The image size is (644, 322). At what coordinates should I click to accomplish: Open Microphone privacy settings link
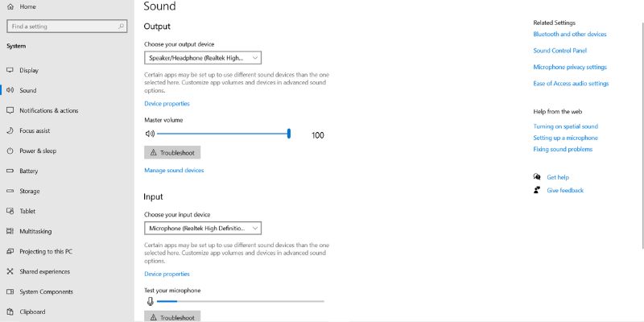pyautogui.click(x=569, y=67)
